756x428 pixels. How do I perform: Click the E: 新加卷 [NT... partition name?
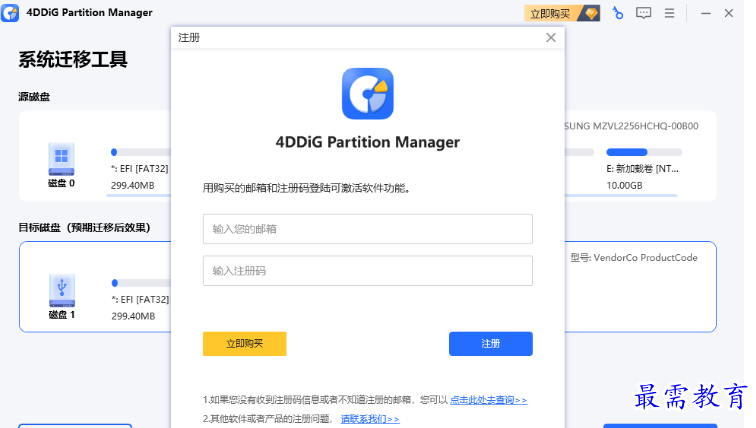[x=642, y=169]
